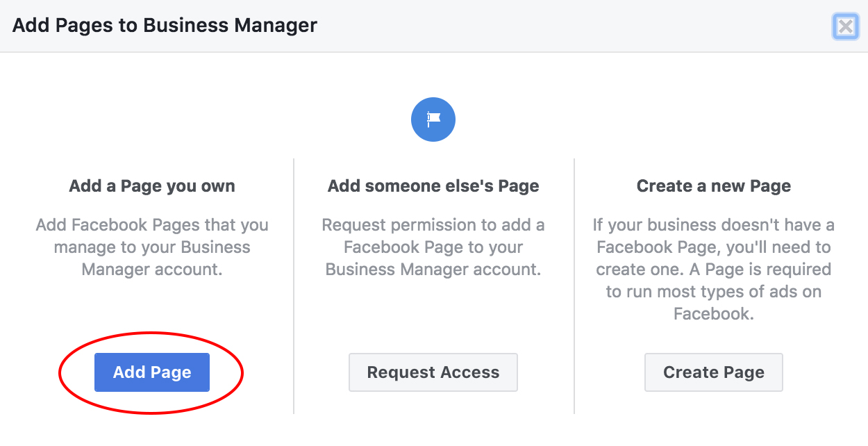Screen dimensions: 868x446
Task: Click the 'Business Manager account.' line in the middle column
Action: pyautogui.click(x=433, y=270)
